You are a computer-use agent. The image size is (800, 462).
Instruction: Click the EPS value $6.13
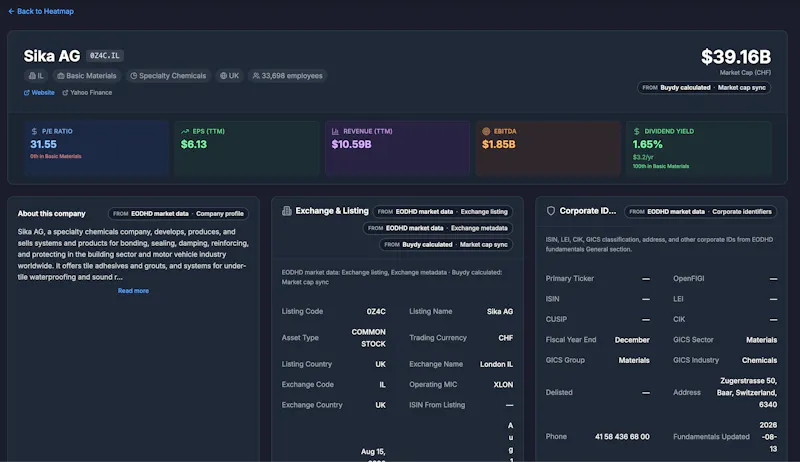(x=194, y=144)
